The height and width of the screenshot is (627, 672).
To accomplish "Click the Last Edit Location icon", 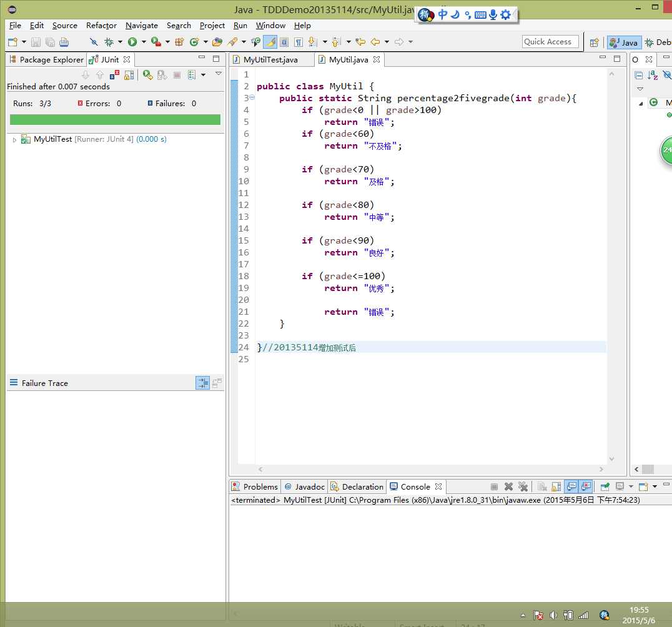I will [360, 42].
